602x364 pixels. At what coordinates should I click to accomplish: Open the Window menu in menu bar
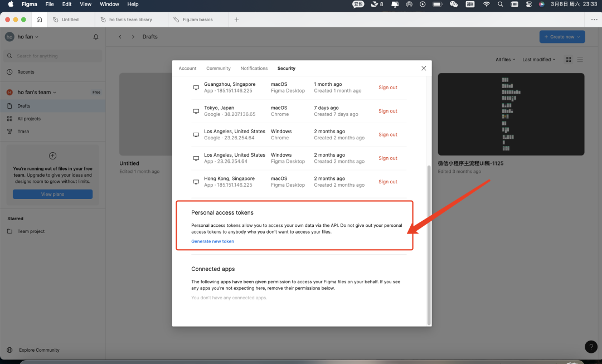[x=109, y=4]
